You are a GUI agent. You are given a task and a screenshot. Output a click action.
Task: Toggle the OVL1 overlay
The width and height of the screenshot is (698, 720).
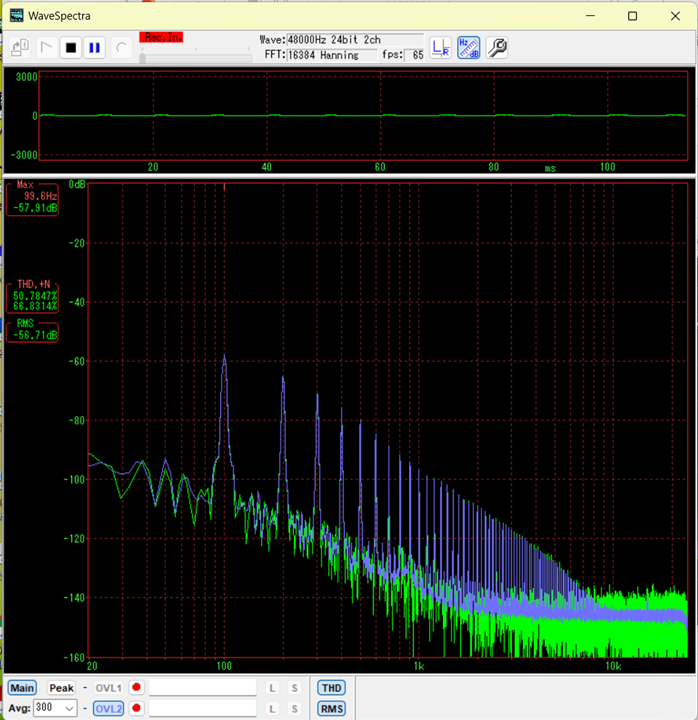(108, 688)
